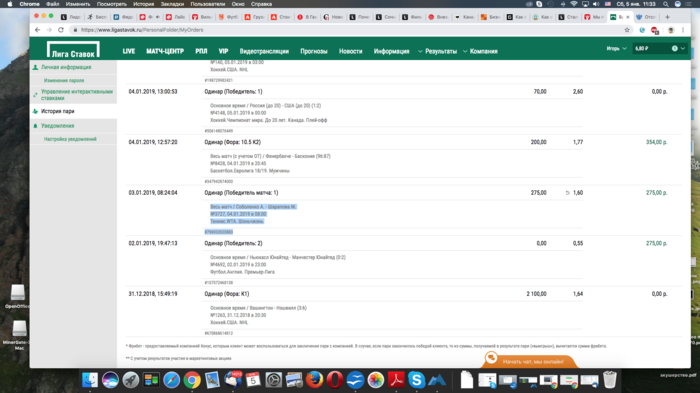Open a new browser tab
Viewport: 700px width, 393px height.
[667, 17]
